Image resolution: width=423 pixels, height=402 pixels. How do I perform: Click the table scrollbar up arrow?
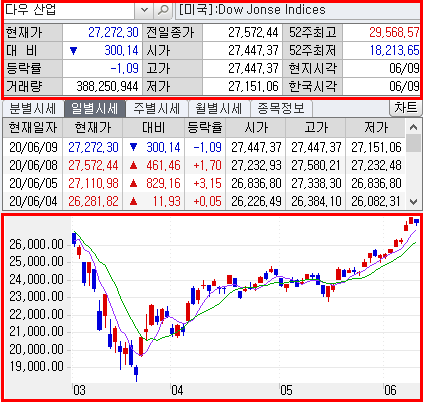[414, 127]
